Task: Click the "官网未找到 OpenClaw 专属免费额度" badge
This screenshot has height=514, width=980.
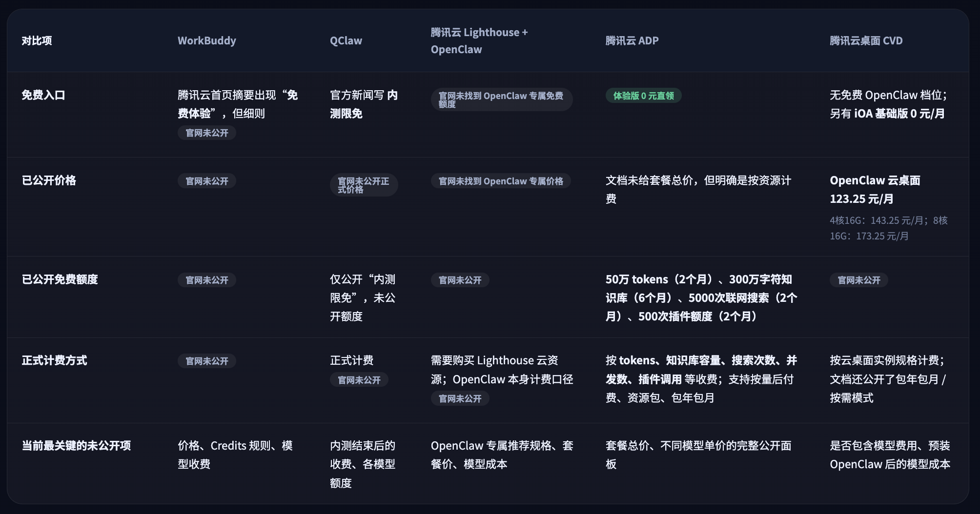Action: click(501, 99)
